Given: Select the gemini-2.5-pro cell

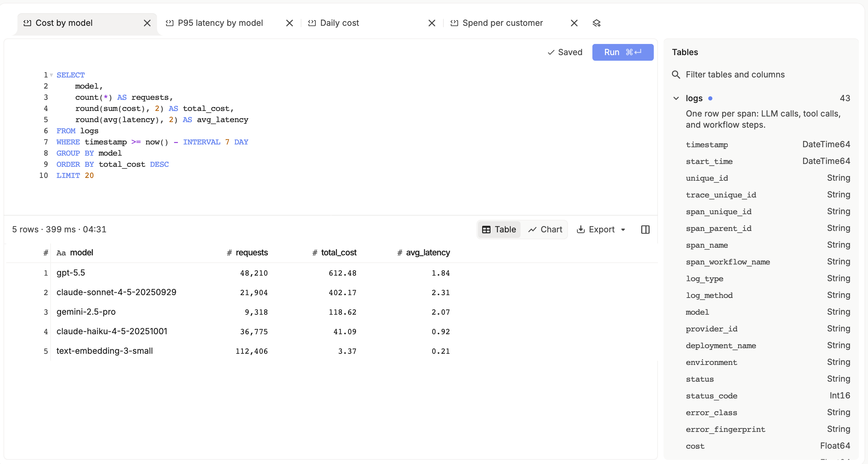Looking at the screenshot, I should tap(86, 312).
